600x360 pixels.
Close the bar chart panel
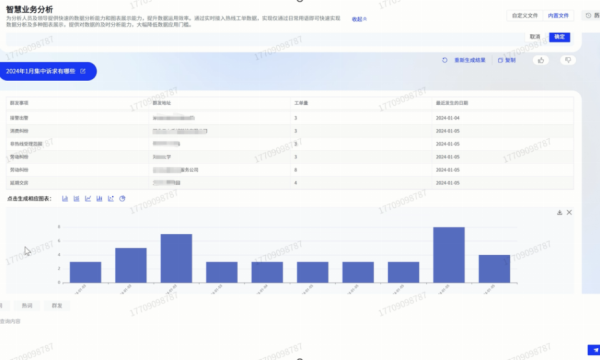[569, 212]
